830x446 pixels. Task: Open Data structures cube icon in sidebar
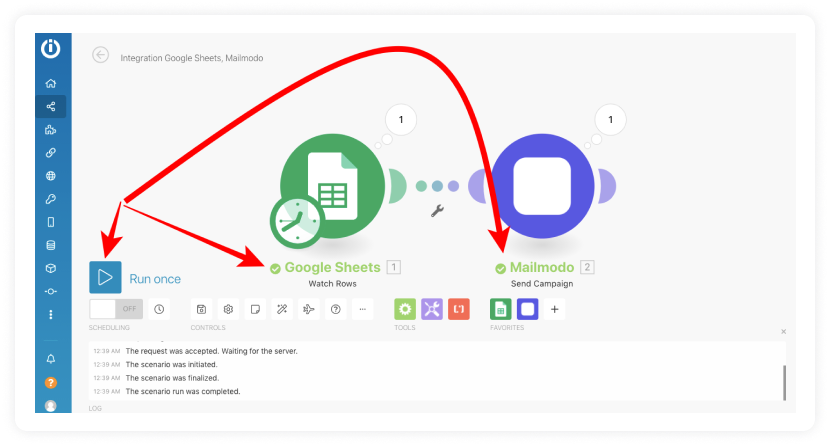[51, 268]
